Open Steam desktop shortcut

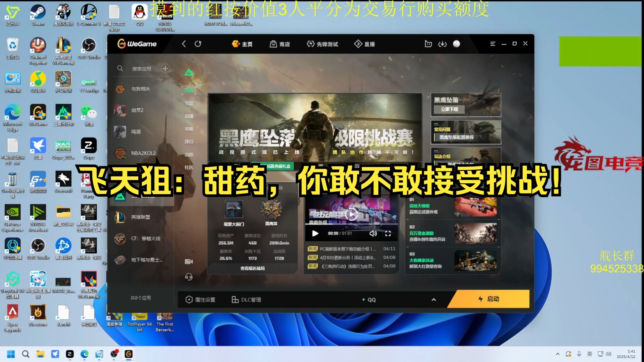click(38, 15)
